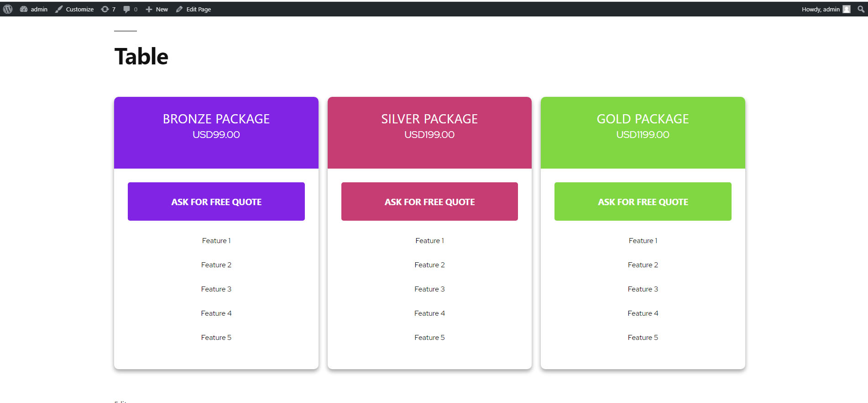This screenshot has height=403, width=868.
Task: Click Feature 3 in Gold package
Action: click(x=643, y=289)
